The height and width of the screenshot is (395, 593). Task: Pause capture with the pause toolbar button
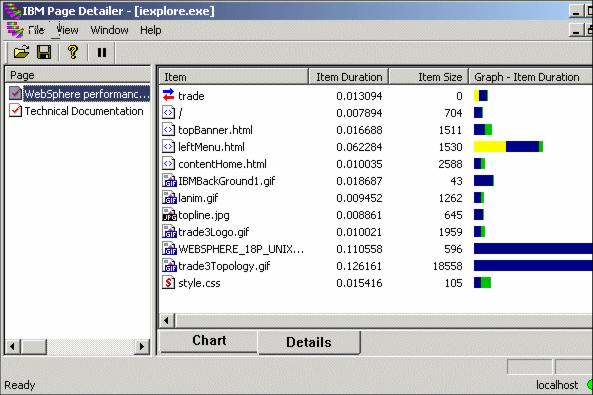pyautogui.click(x=102, y=52)
